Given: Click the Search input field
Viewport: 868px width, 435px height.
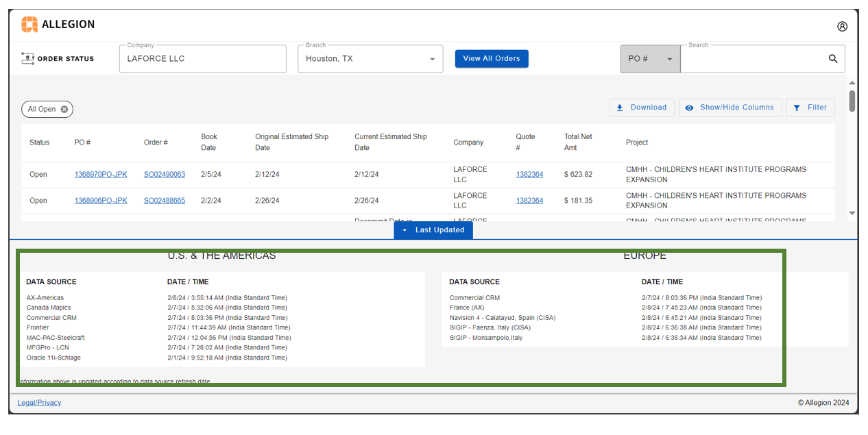Looking at the screenshot, I should click(753, 59).
